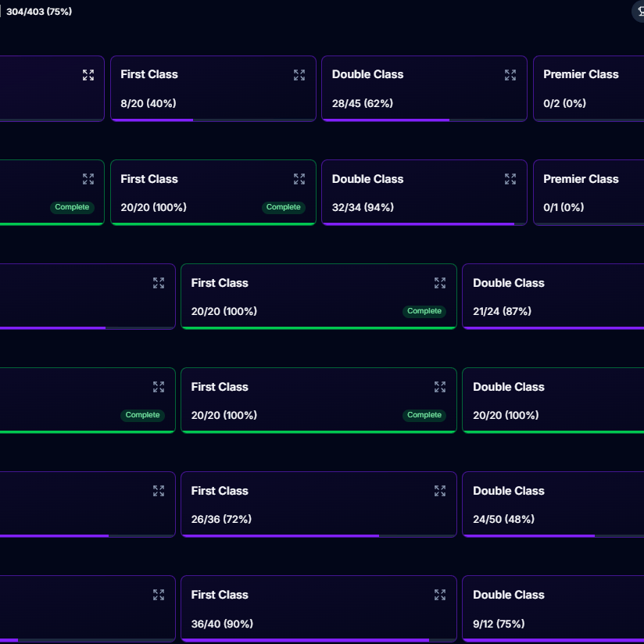This screenshot has height=644, width=644.
Task: Click the trophy icon in top corner
Action: click(x=638, y=11)
